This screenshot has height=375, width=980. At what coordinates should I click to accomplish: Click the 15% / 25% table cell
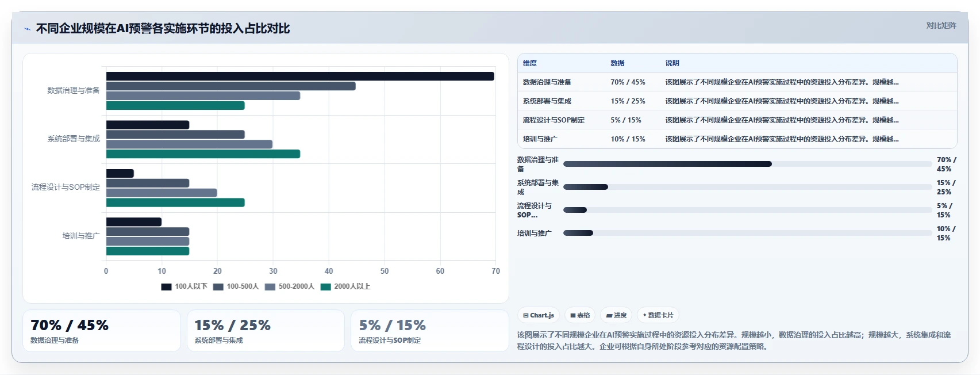628,101
